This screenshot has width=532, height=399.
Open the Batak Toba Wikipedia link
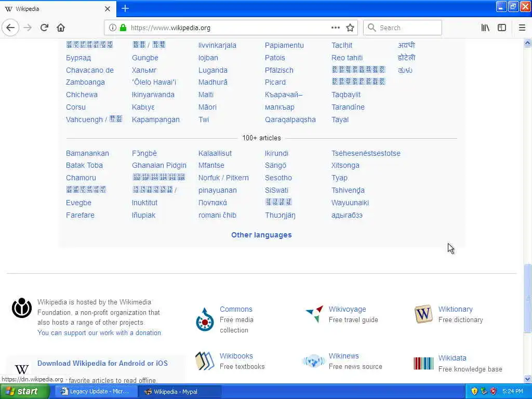click(84, 165)
